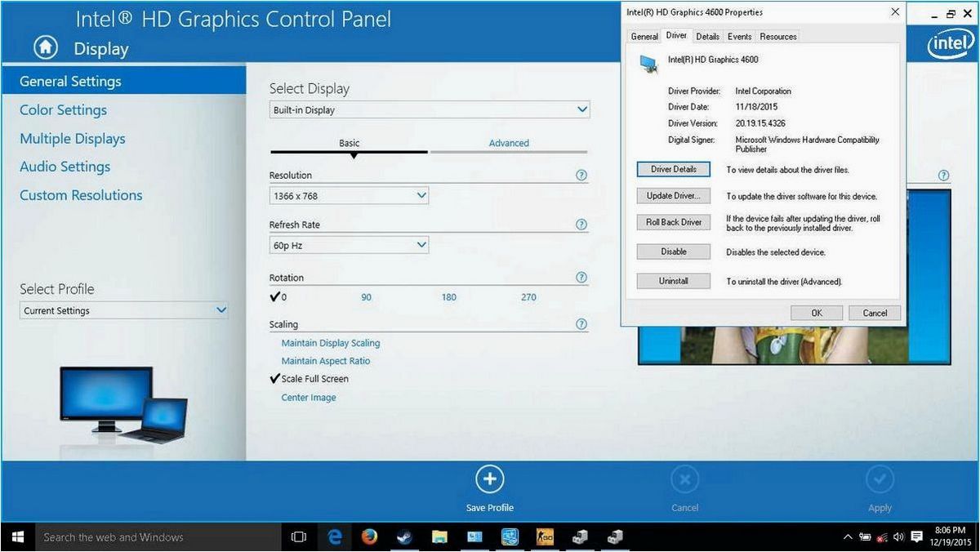Open Audio Settings in sidebar
The image size is (980, 552).
65,167
